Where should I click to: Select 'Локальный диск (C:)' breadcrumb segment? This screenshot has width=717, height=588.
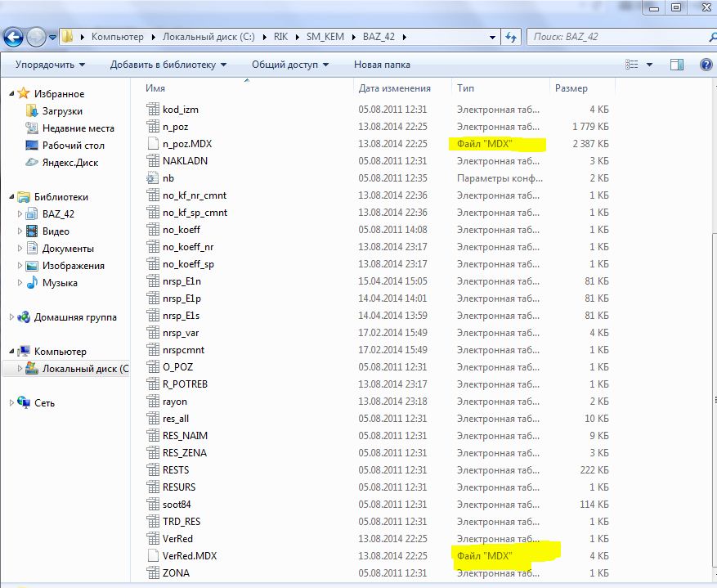(x=208, y=37)
